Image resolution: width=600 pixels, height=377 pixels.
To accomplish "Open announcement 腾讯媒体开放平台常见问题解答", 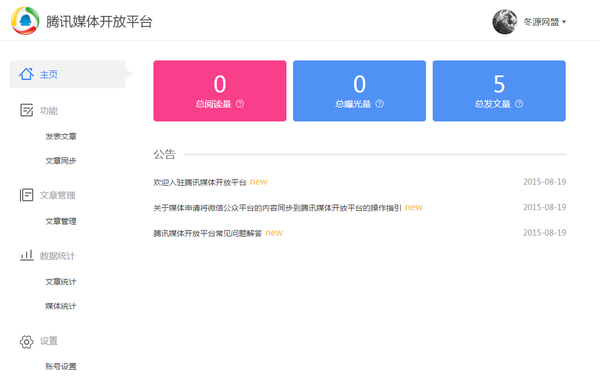I will click(x=208, y=233).
